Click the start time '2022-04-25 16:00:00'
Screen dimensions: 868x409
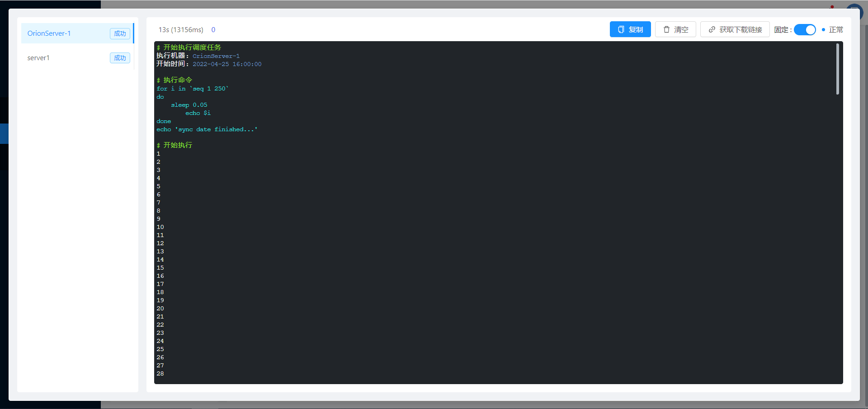tap(227, 64)
